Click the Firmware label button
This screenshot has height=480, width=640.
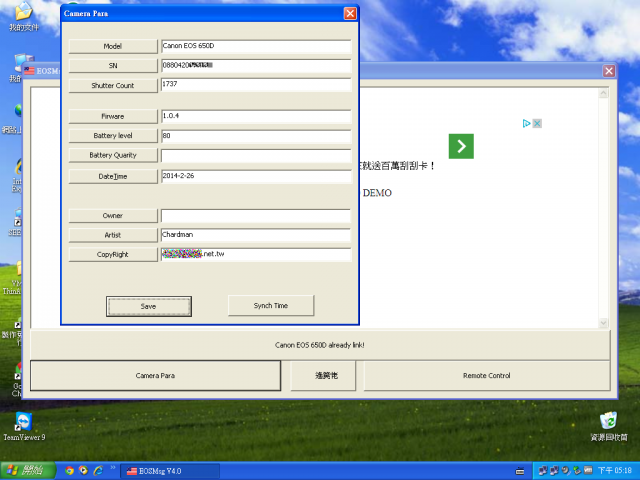113,116
